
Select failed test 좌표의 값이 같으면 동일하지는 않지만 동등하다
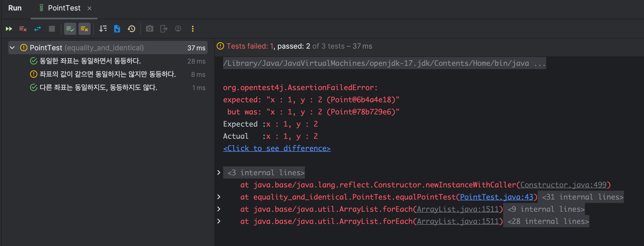pos(108,74)
